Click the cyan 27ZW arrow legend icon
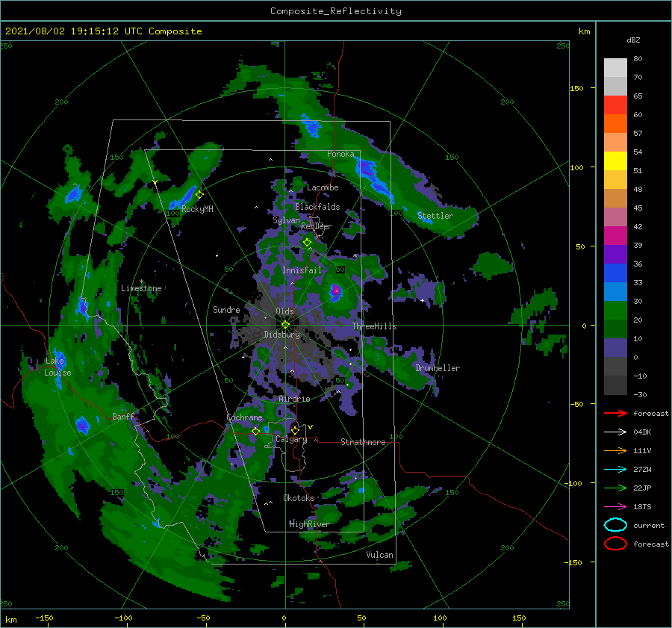The width and height of the screenshot is (672, 628). [x=615, y=470]
